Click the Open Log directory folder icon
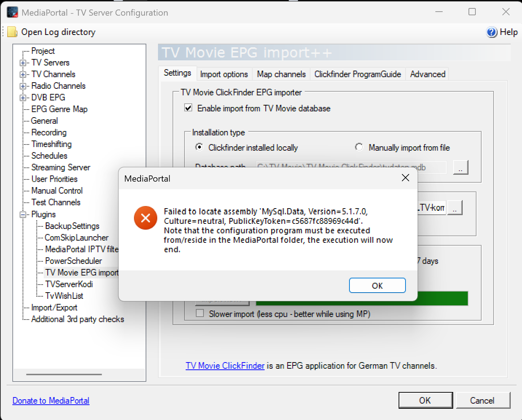 (x=12, y=32)
